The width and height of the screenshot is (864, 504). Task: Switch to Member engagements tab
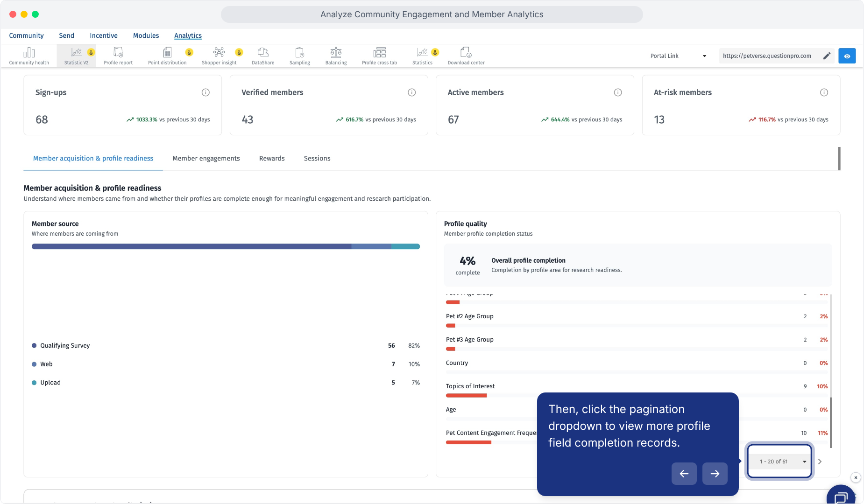tap(206, 159)
